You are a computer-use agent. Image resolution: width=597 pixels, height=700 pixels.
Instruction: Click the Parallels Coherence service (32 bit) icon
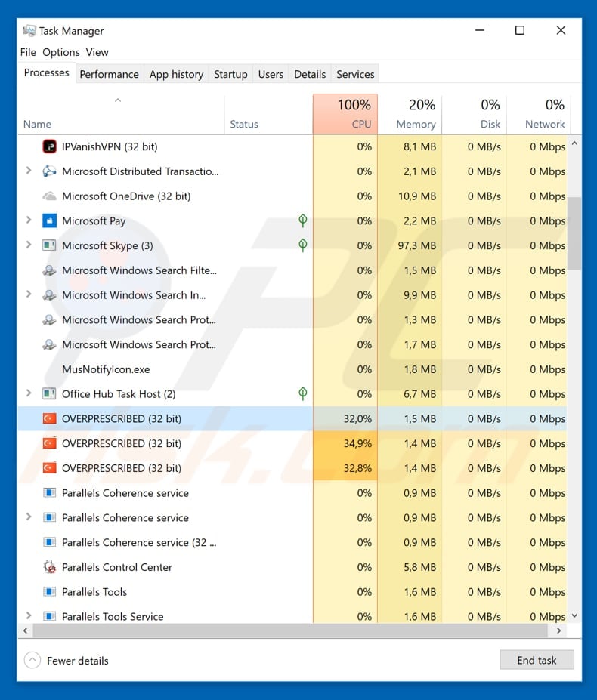tap(49, 542)
